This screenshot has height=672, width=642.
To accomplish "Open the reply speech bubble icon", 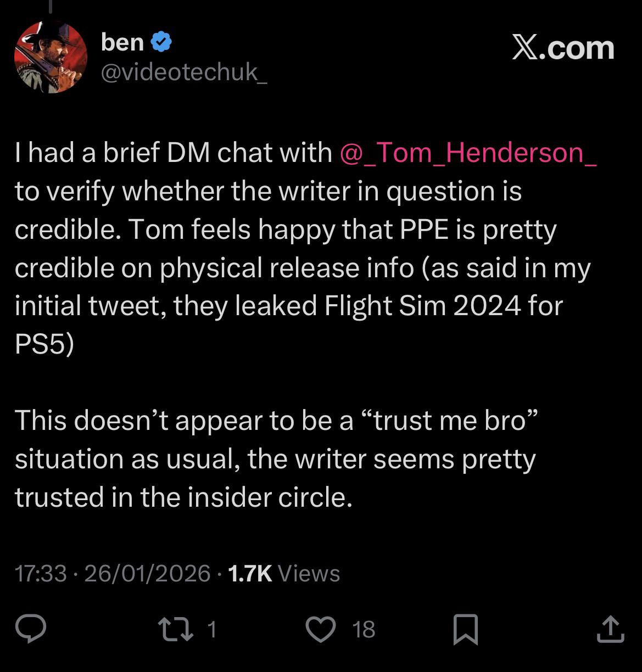I will [31, 629].
